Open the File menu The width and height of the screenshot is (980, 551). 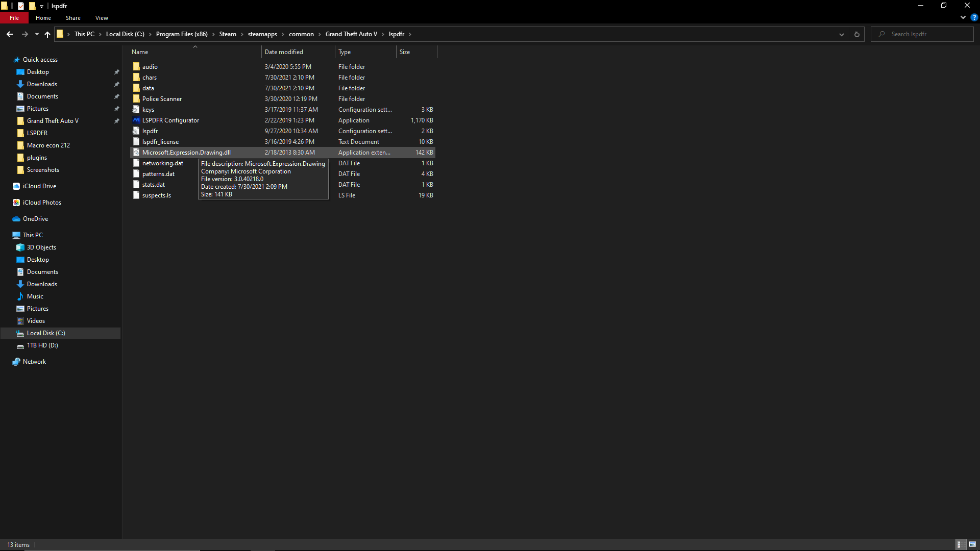tap(14, 18)
